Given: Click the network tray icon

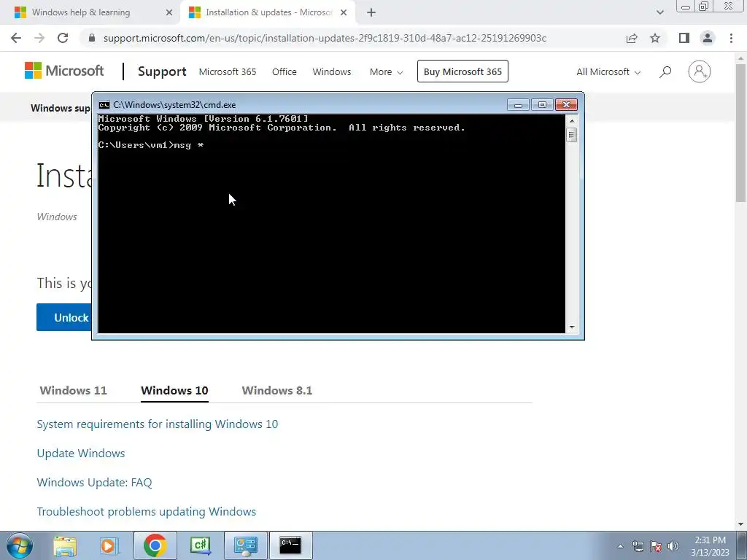Looking at the screenshot, I should (638, 546).
